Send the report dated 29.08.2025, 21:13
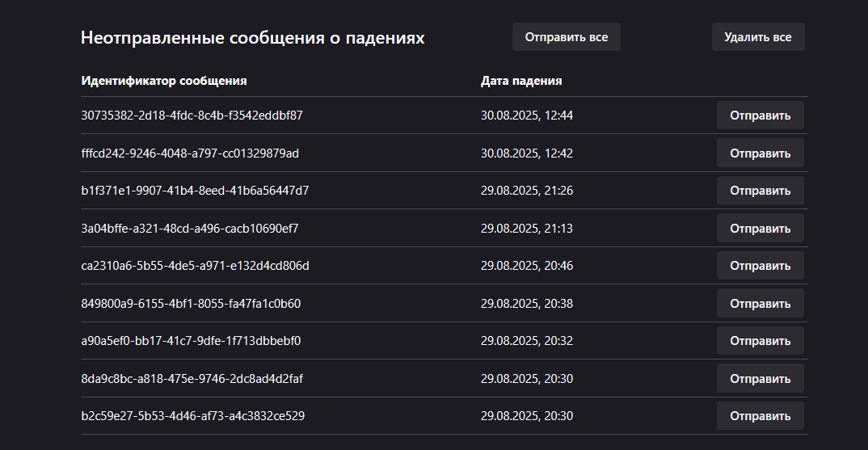Screen dimensions: 868x450 (760, 229)
